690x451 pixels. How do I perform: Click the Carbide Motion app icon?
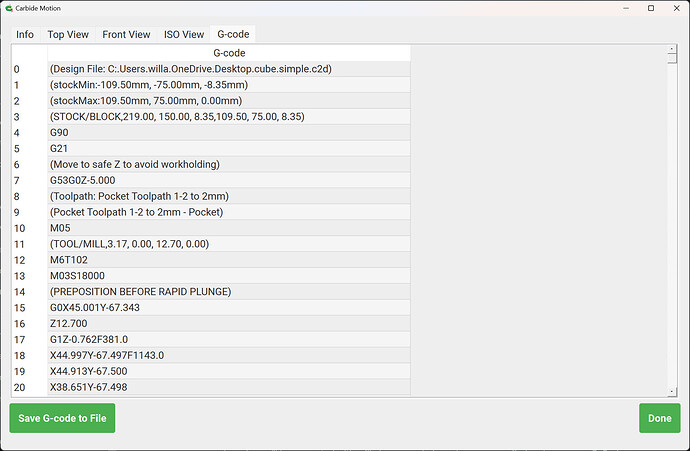tap(10, 10)
